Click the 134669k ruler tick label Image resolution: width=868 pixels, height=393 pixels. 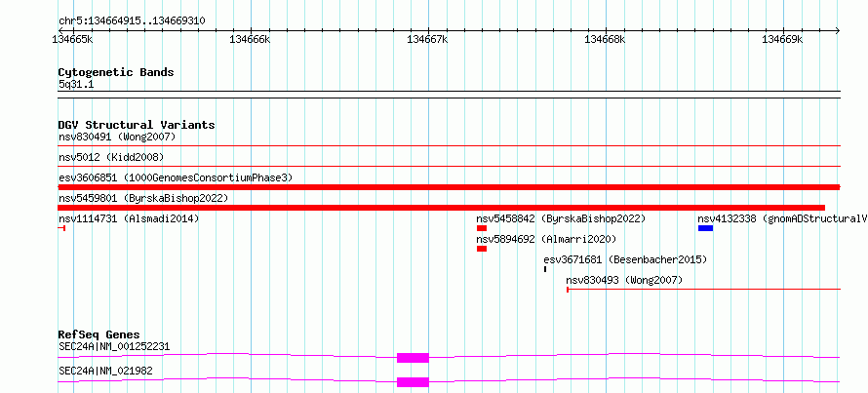[783, 39]
